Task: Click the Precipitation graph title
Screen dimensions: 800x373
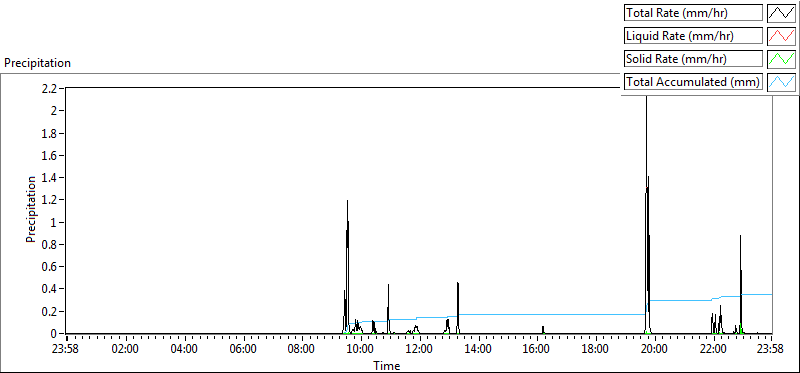Action: (x=37, y=63)
